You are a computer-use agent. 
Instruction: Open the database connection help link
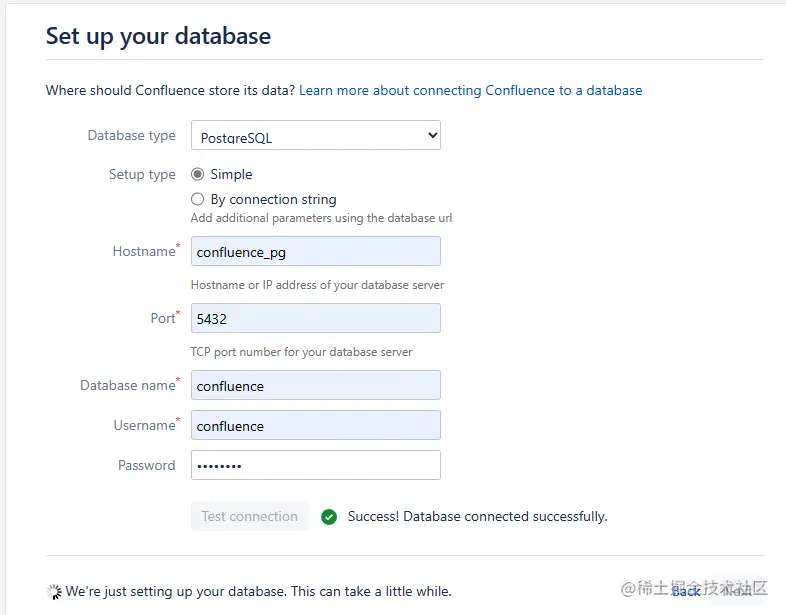(x=470, y=90)
